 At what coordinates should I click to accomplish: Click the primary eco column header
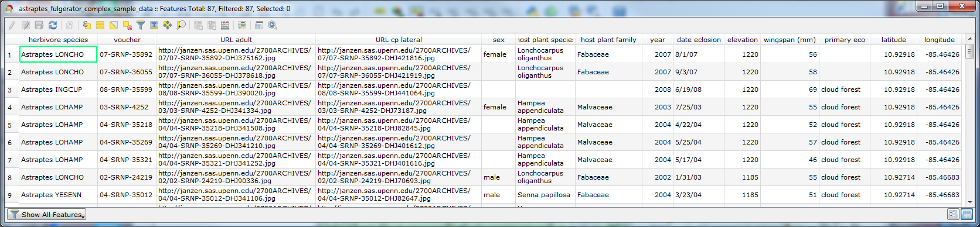point(845,40)
